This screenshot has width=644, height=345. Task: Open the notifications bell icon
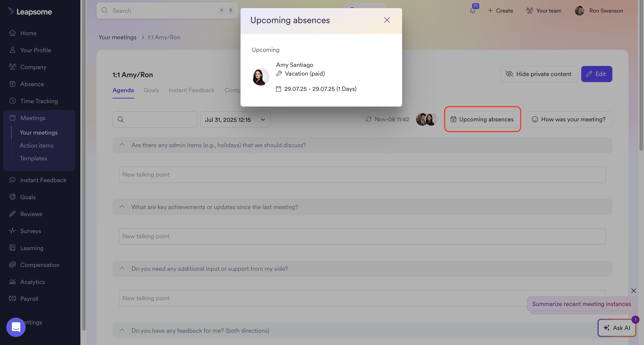[x=473, y=11]
